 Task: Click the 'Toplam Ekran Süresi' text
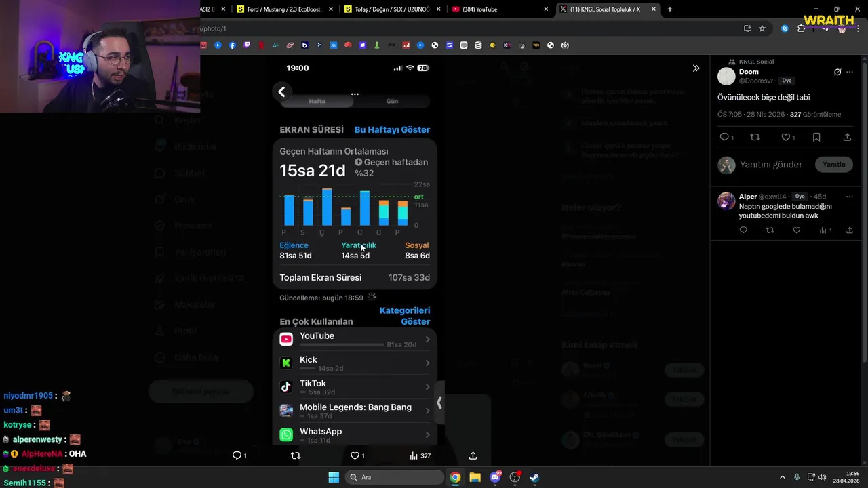[x=321, y=277]
